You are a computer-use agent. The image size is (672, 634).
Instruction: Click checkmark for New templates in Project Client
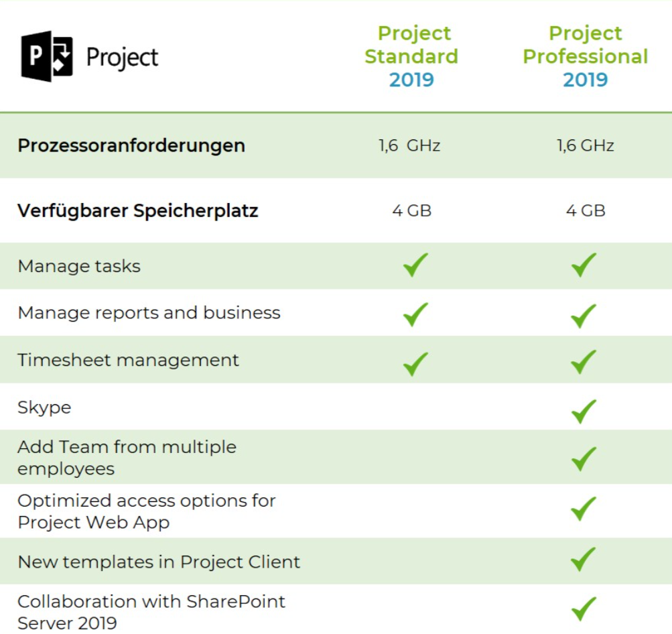(584, 560)
